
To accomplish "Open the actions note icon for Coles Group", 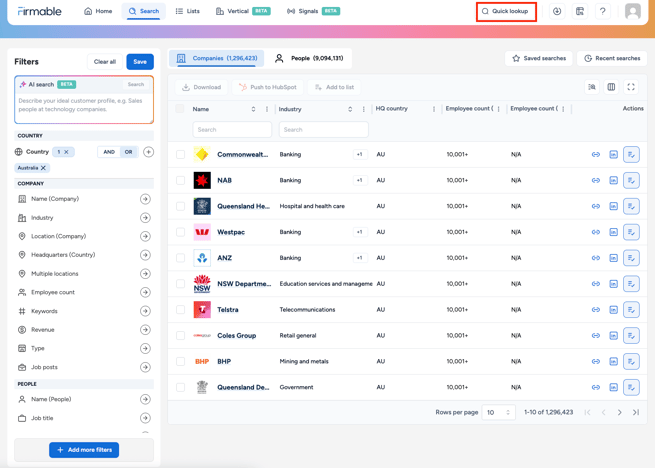I will [x=631, y=336].
